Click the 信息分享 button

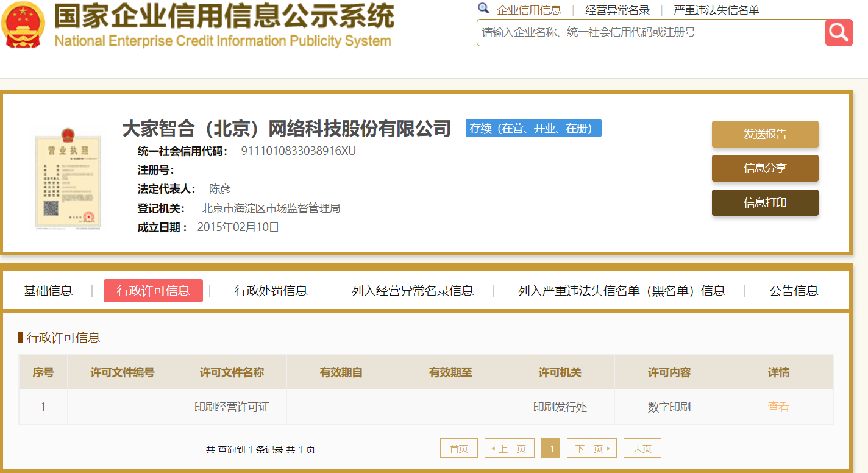765,168
